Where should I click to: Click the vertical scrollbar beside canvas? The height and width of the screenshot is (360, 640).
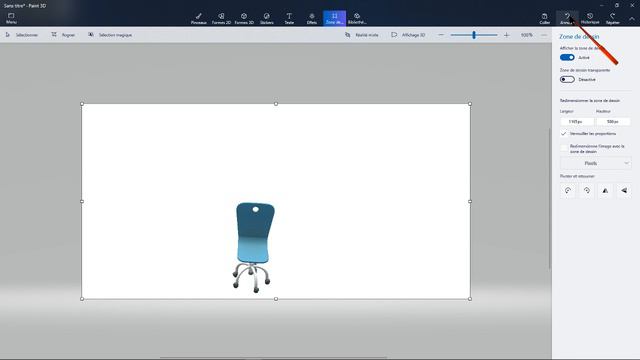point(549,198)
